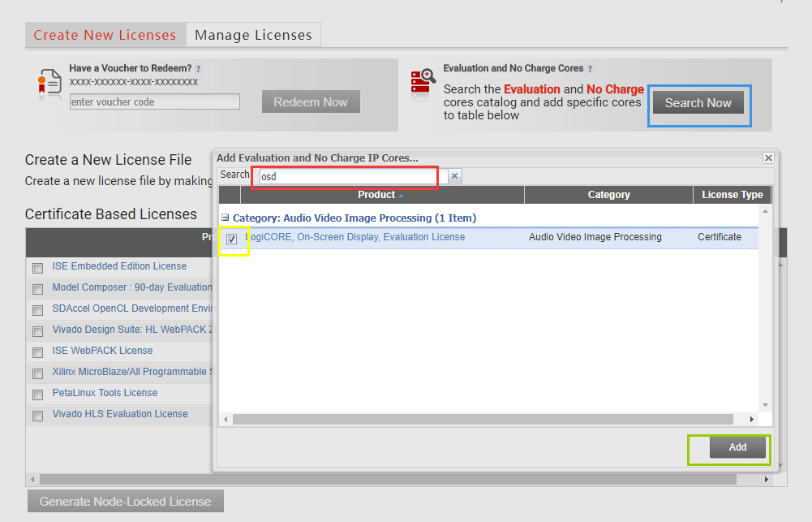Check SDAccel OpenCL Development Environment box
Image resolution: width=812 pixels, height=522 pixels.
38,310
